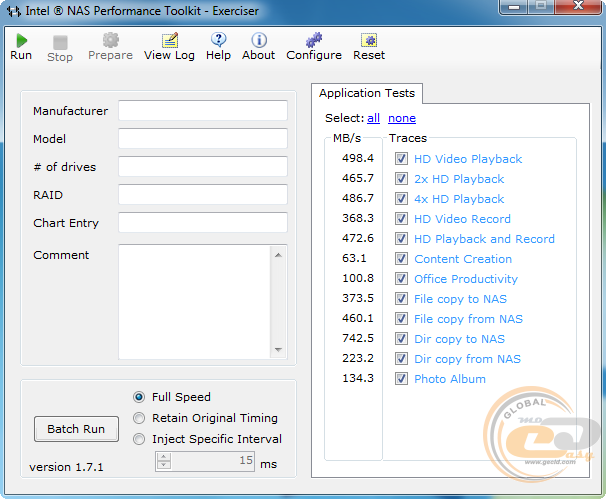Toggle the 4x HD Playback checkbox
Screen dimensions: 606x499
coord(401,199)
